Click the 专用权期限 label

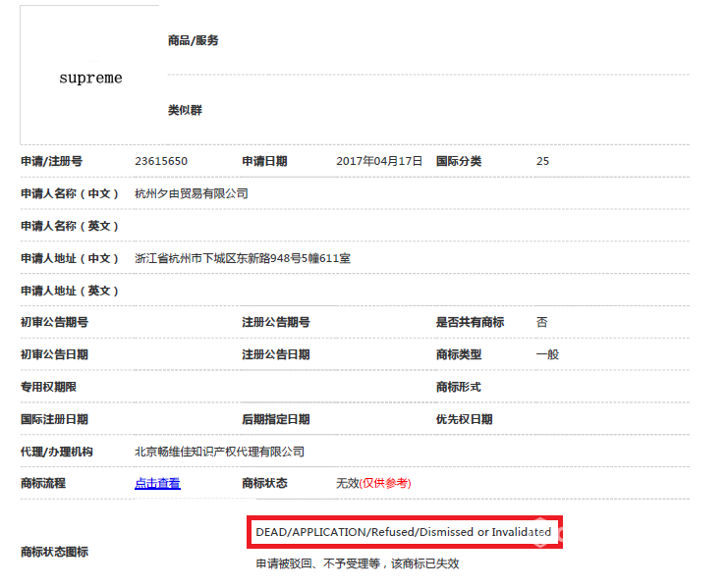coord(48,387)
